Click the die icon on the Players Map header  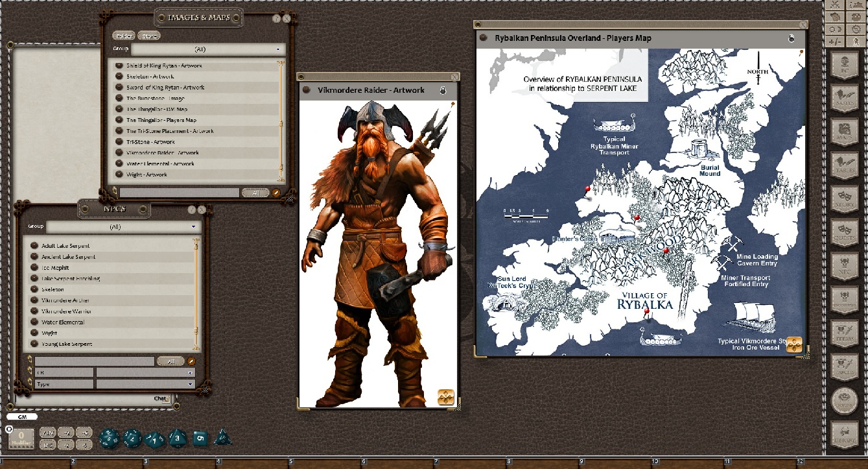pyautogui.click(x=790, y=38)
